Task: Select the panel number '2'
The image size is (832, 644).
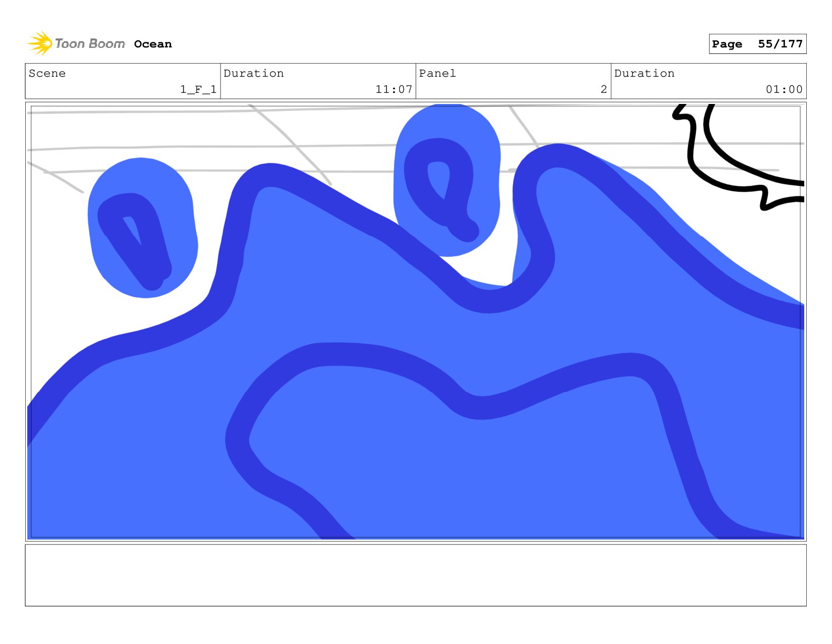Action: 604,89
